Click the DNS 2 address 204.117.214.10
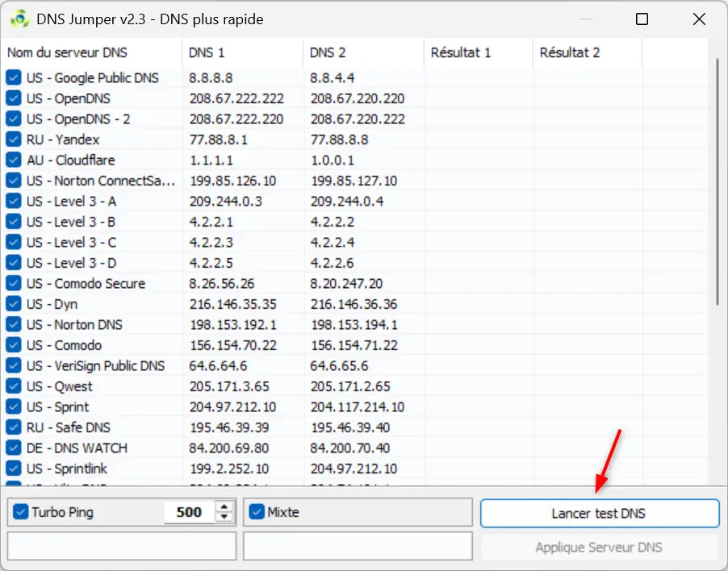728x571 pixels. (357, 406)
